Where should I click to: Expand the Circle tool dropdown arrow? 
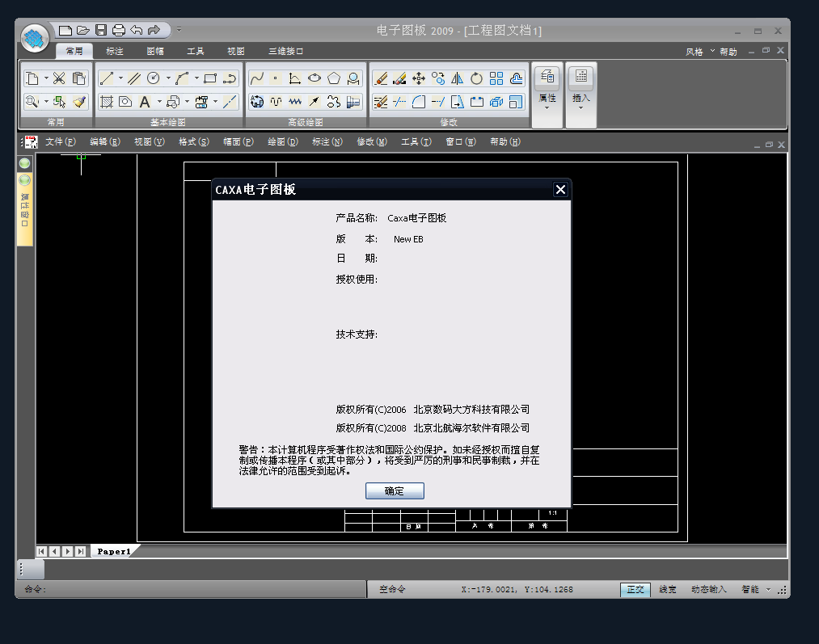(x=168, y=78)
